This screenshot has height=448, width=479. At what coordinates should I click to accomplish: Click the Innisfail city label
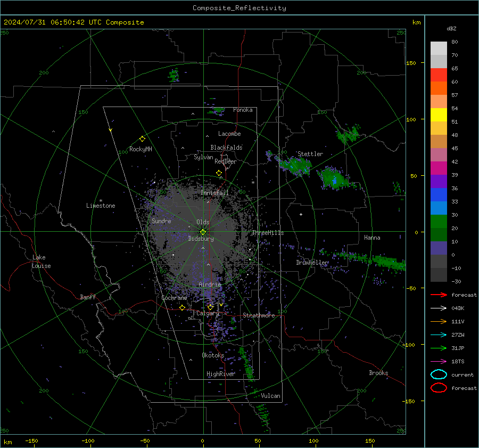(214, 193)
